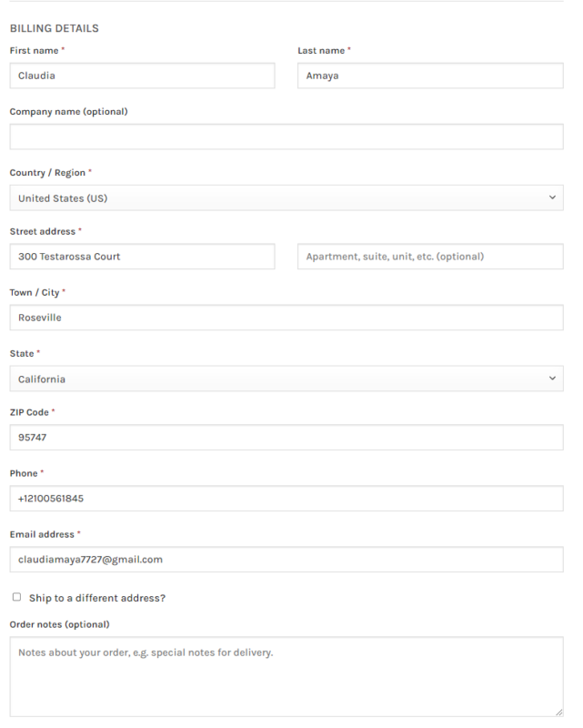The image size is (583, 728).
Task: Click the First name input field
Action: (142, 76)
